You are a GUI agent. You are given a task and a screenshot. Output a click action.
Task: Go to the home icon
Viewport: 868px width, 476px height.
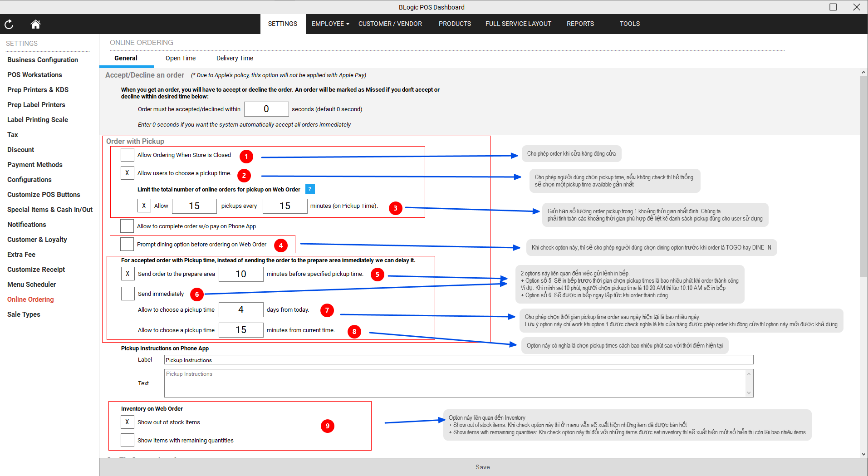[35, 24]
